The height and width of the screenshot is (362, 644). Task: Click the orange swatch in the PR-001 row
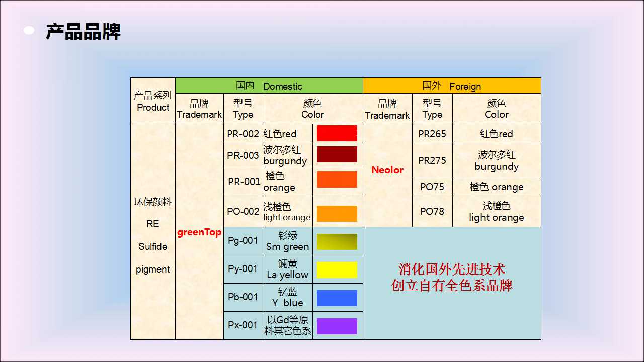(x=337, y=179)
